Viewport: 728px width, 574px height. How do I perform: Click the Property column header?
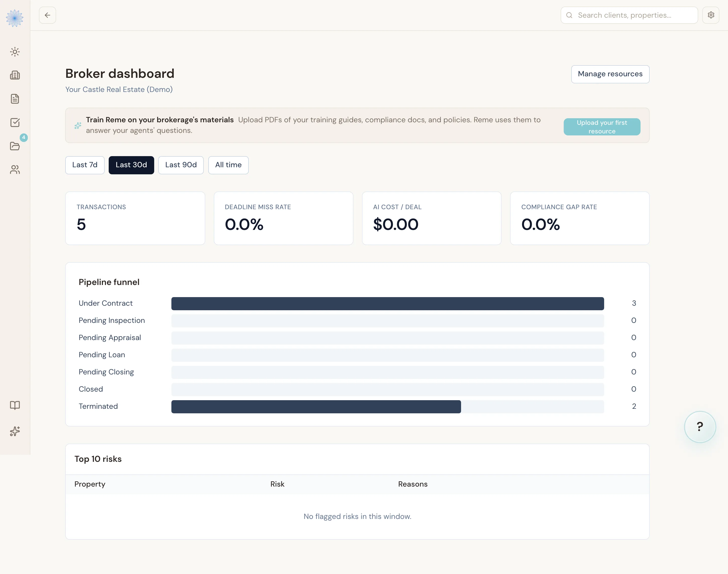[x=90, y=484]
